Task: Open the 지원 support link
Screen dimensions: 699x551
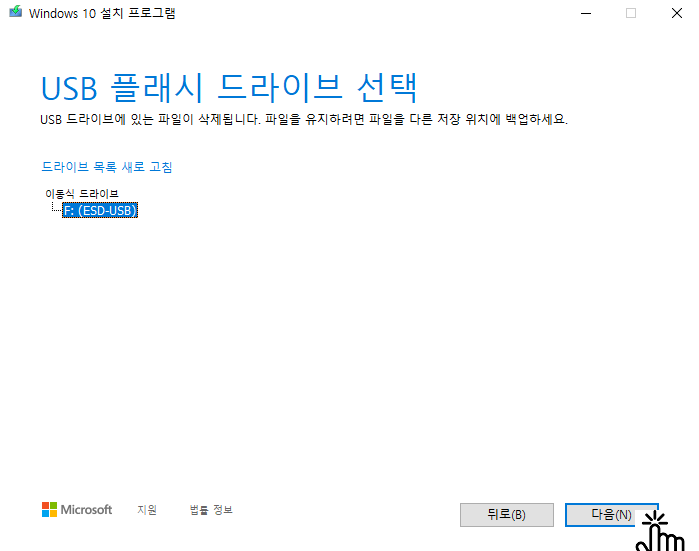Action: (147, 510)
